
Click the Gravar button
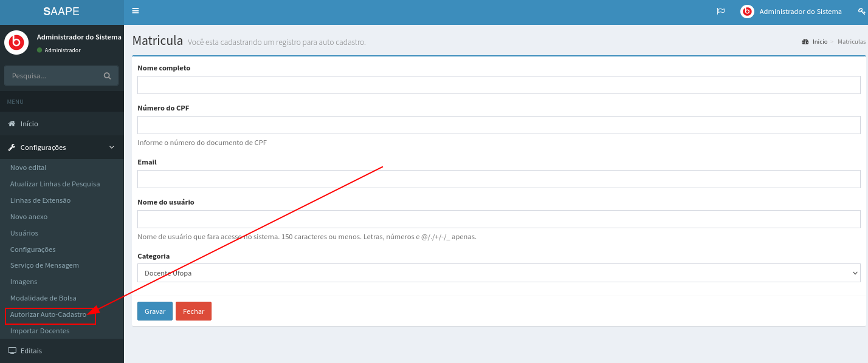click(155, 311)
